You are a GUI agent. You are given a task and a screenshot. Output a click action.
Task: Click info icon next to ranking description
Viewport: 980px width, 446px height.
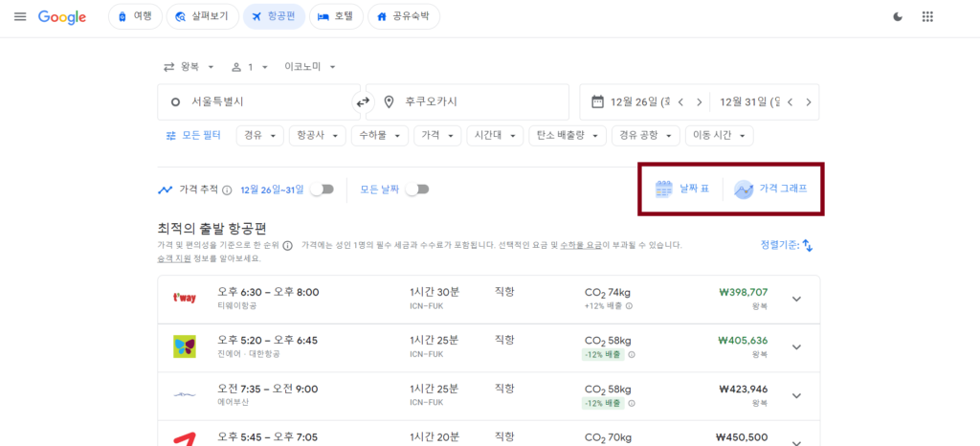287,245
